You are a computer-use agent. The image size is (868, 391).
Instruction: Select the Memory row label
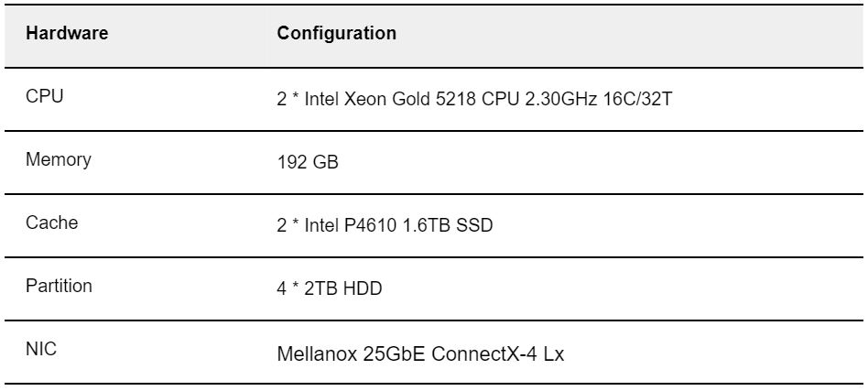point(58,159)
